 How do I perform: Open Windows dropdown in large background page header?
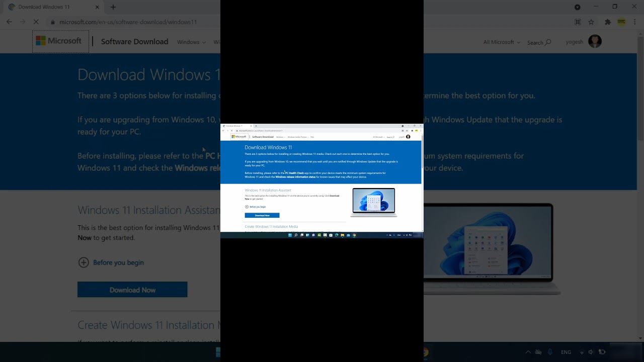[x=191, y=42]
